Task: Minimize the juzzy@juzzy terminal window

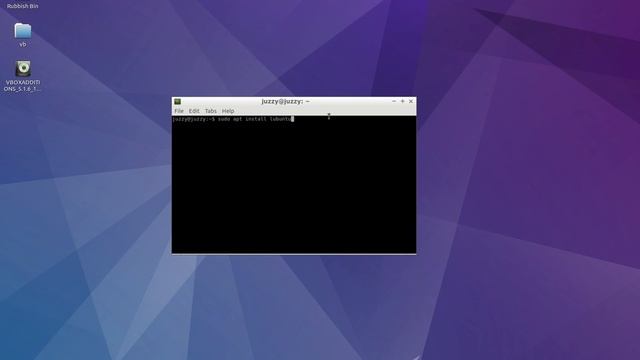Action: click(394, 101)
